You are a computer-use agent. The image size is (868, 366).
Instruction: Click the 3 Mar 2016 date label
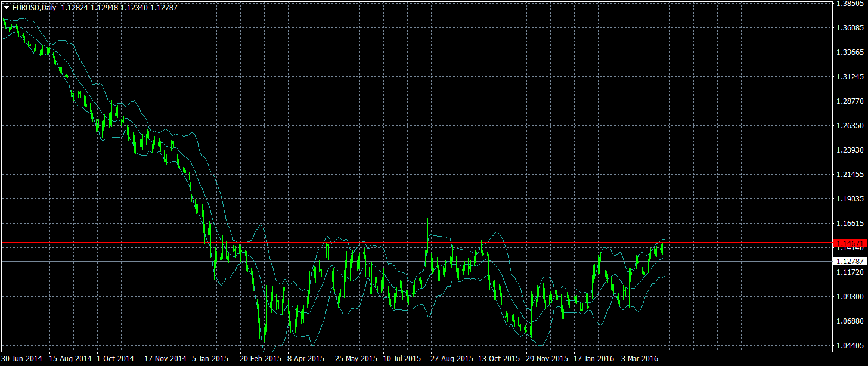[640, 359]
